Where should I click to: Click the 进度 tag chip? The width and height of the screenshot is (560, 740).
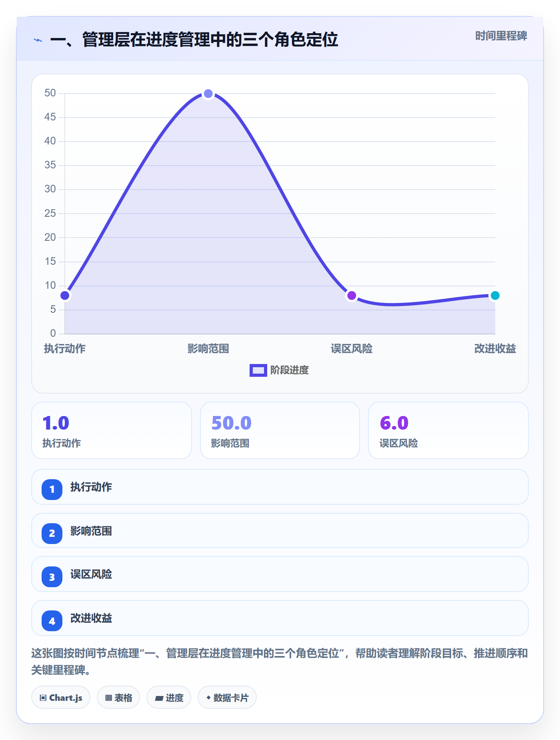(169, 698)
